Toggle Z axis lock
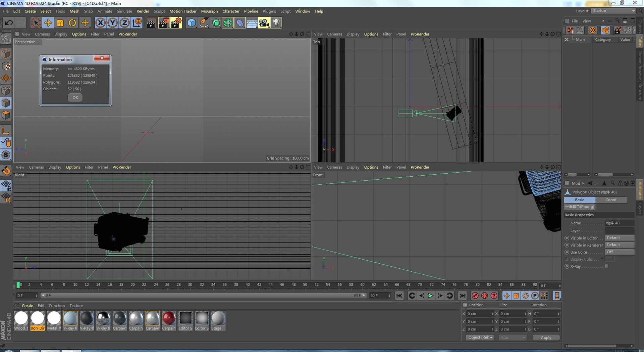The image size is (644, 352). (x=124, y=23)
